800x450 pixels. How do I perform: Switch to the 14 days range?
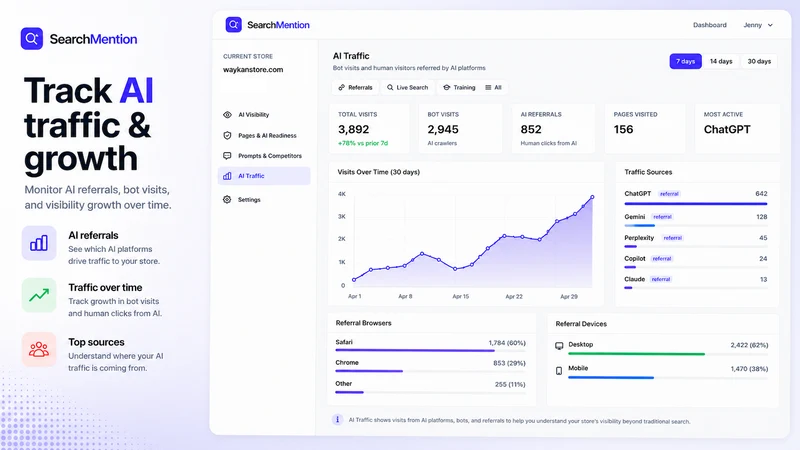pos(721,61)
